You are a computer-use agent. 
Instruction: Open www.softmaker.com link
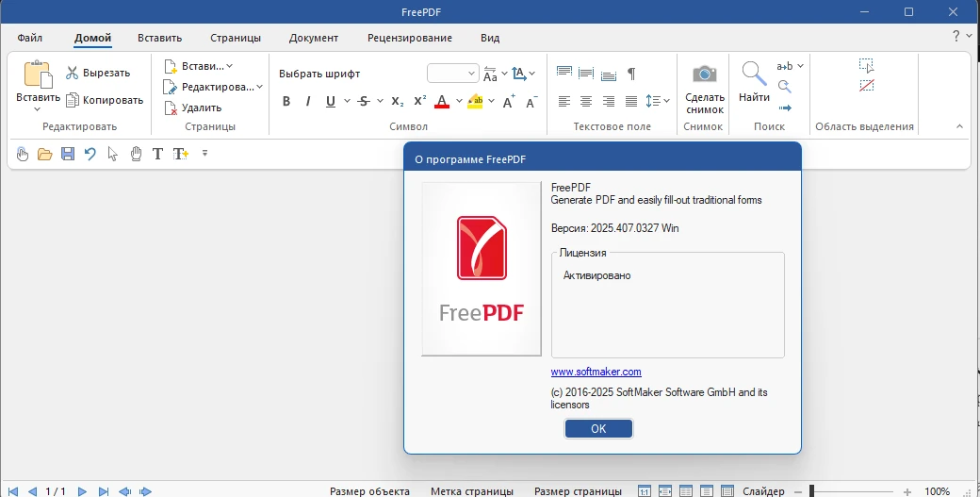(x=596, y=372)
